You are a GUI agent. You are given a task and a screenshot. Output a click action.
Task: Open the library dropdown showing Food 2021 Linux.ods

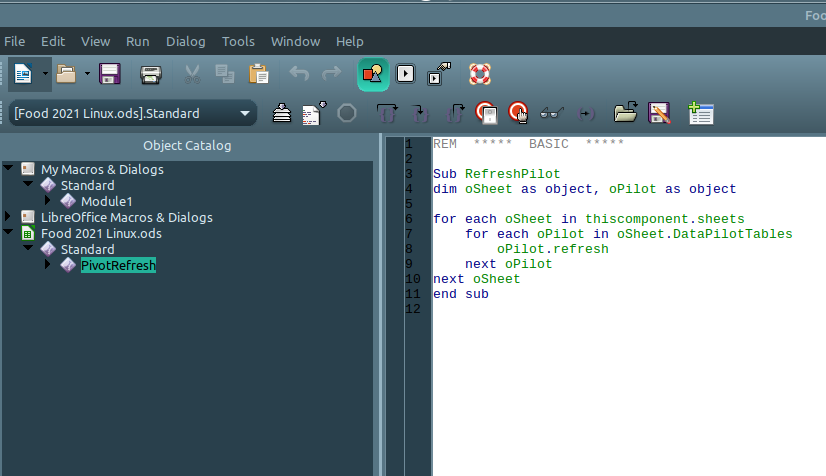pos(244,114)
